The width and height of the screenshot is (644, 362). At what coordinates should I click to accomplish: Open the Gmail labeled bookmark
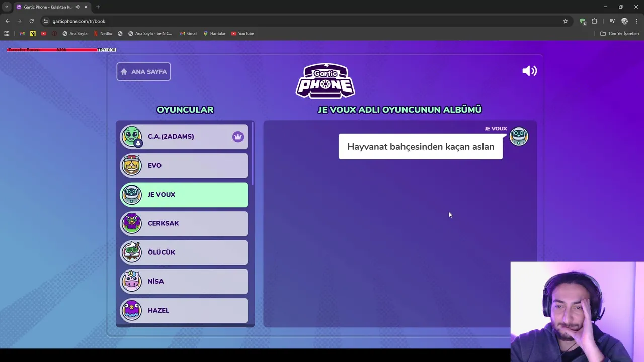click(189, 34)
